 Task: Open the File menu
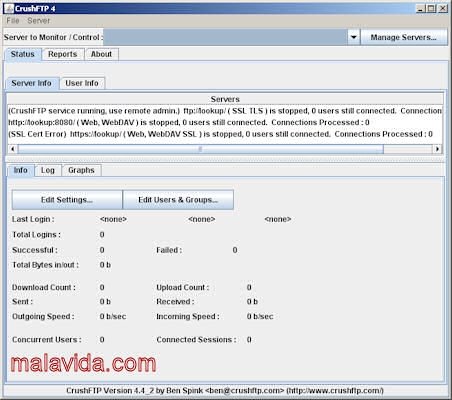coord(13,21)
